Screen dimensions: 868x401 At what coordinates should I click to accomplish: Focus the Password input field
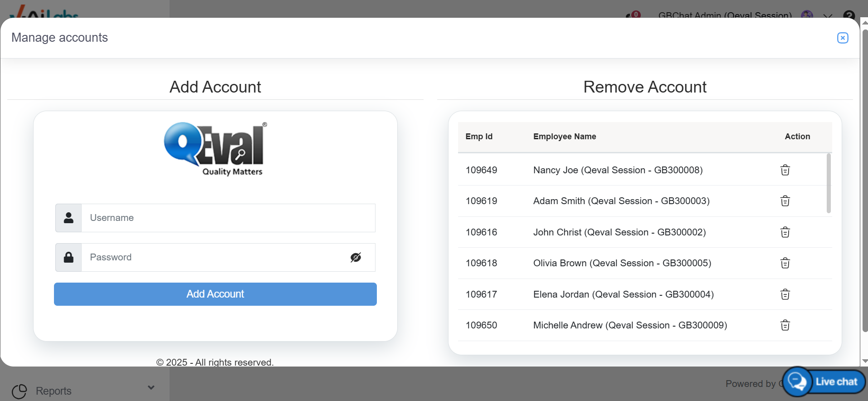tap(228, 257)
